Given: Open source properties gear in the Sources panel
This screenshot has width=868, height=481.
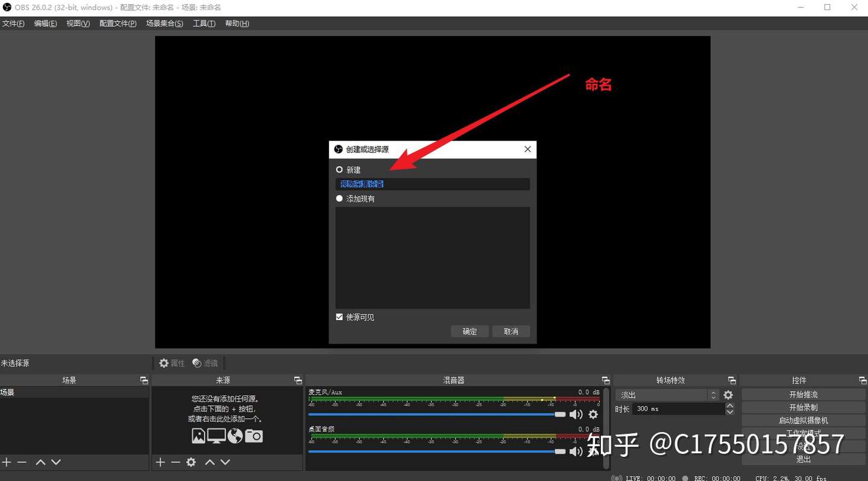Looking at the screenshot, I should tap(191, 462).
